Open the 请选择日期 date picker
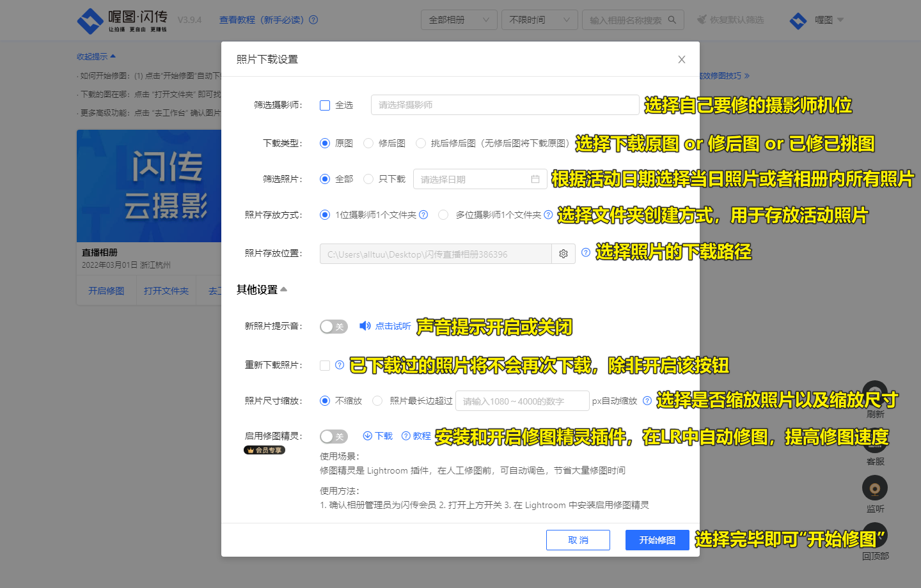Image resolution: width=921 pixels, height=588 pixels. pyautogui.click(x=480, y=179)
